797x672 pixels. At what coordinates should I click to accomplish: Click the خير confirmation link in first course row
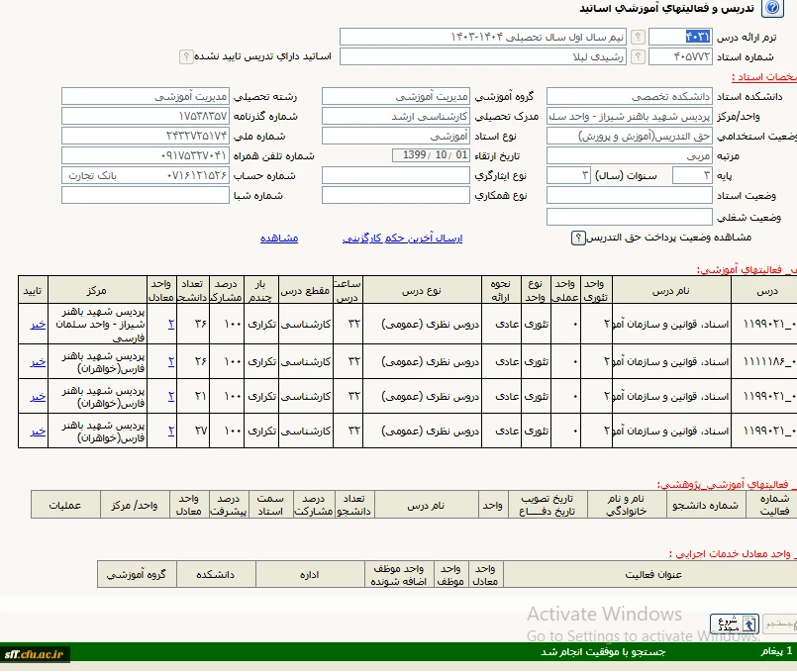click(x=38, y=323)
